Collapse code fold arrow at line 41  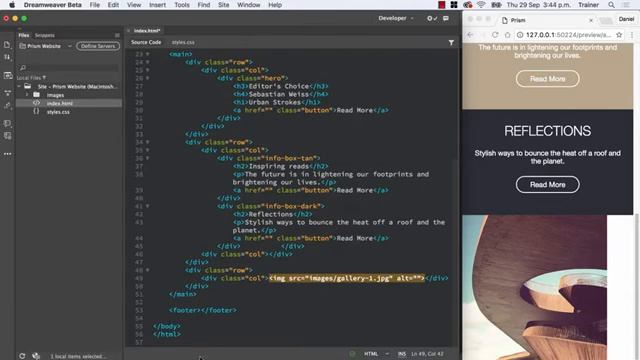[147, 207]
